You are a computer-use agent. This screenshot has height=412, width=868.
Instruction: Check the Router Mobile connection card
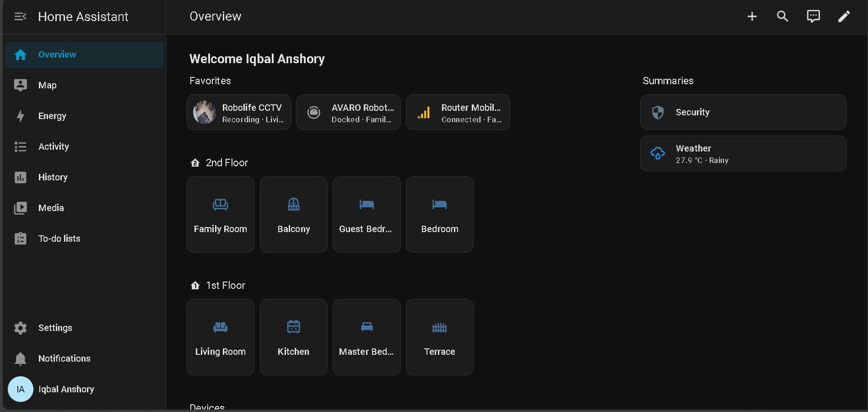pos(458,112)
